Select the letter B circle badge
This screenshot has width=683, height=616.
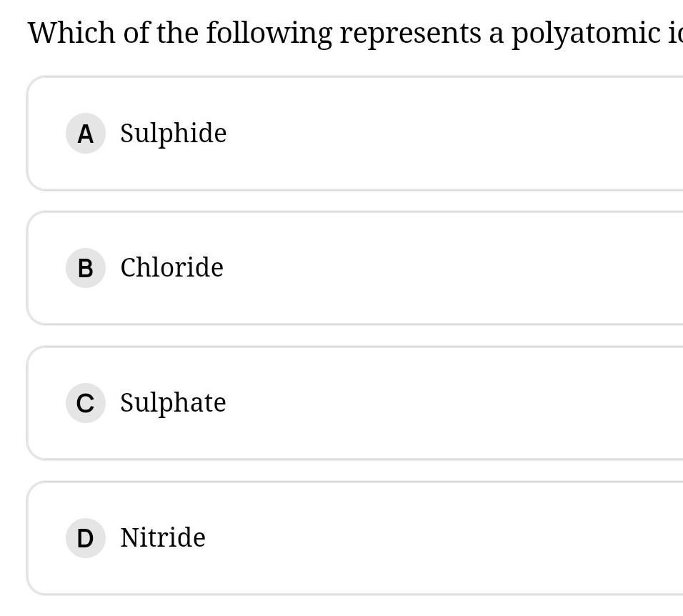[85, 268]
